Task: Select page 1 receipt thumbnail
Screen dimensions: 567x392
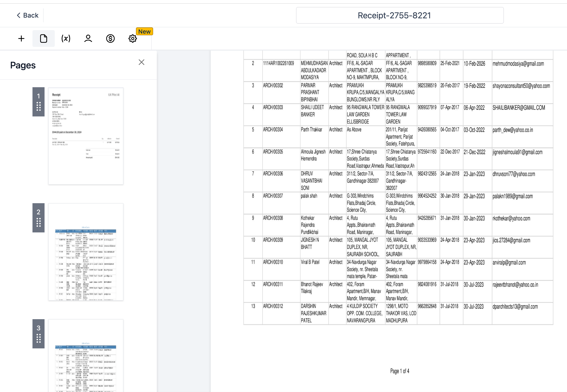Action: click(x=86, y=136)
